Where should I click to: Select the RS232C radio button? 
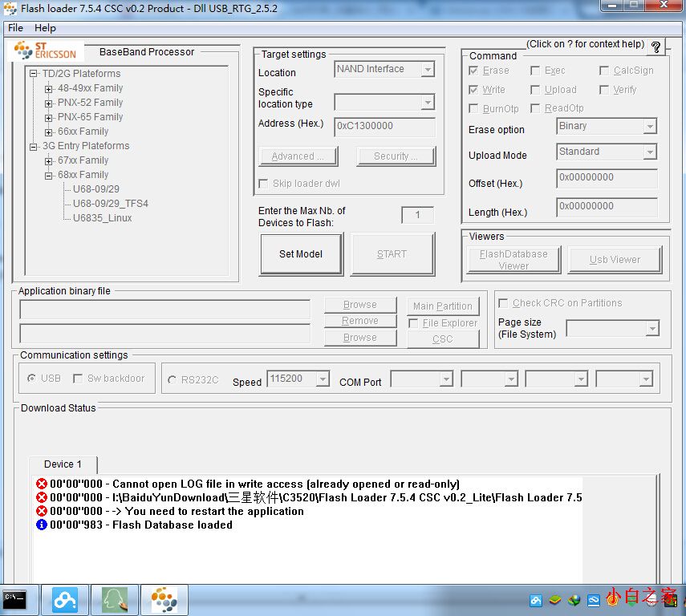[x=172, y=379]
